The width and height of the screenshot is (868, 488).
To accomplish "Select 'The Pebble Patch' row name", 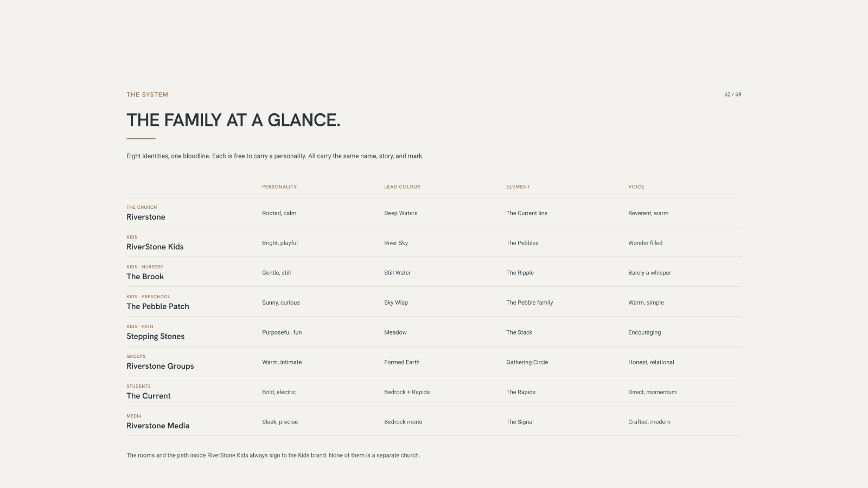I will (158, 306).
